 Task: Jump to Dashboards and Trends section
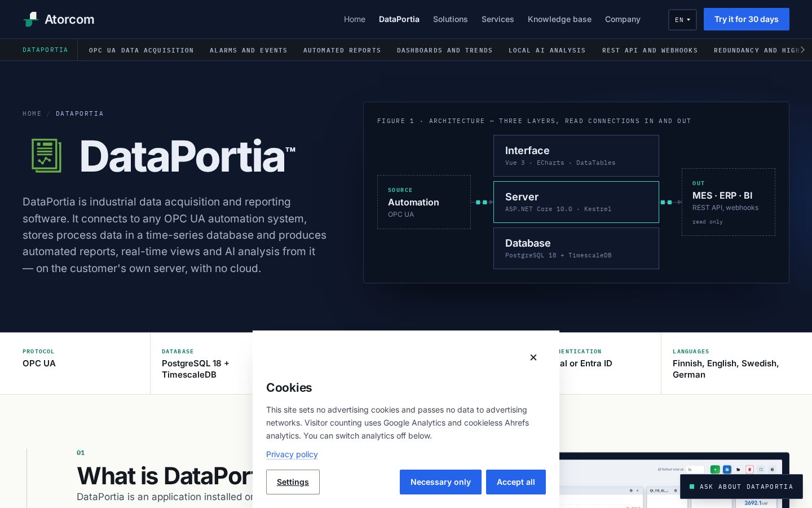pyautogui.click(x=445, y=50)
